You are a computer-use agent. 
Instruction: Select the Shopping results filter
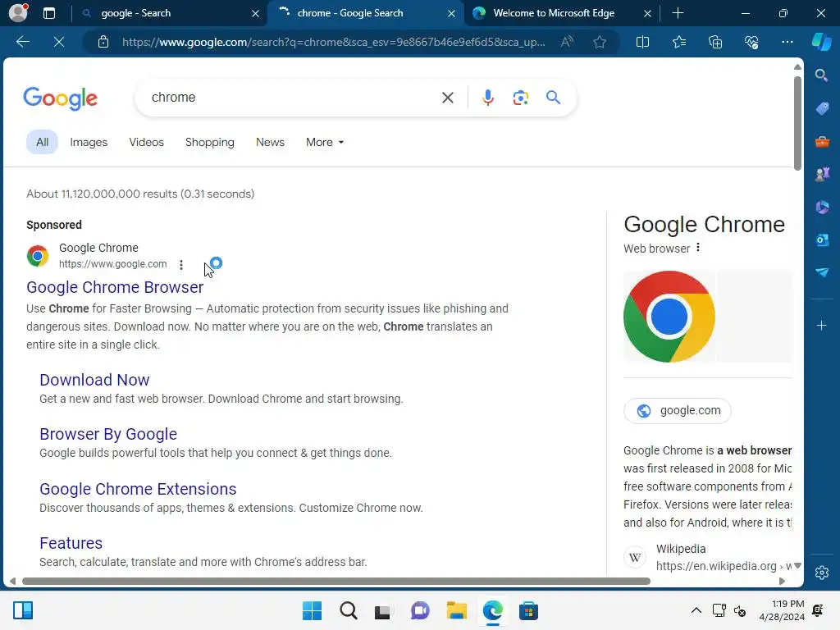tap(209, 143)
